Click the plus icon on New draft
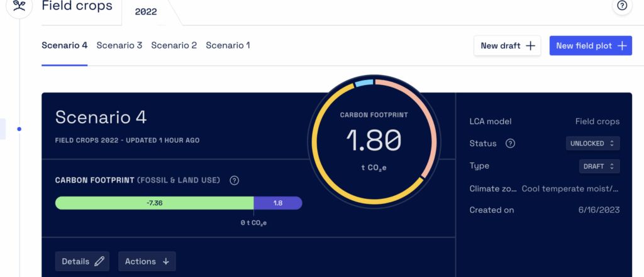 pyautogui.click(x=531, y=45)
